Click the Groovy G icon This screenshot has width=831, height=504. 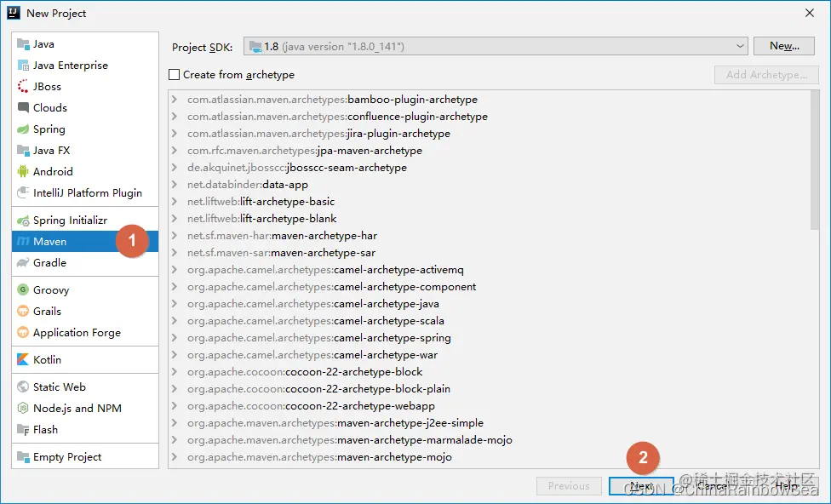[23, 289]
